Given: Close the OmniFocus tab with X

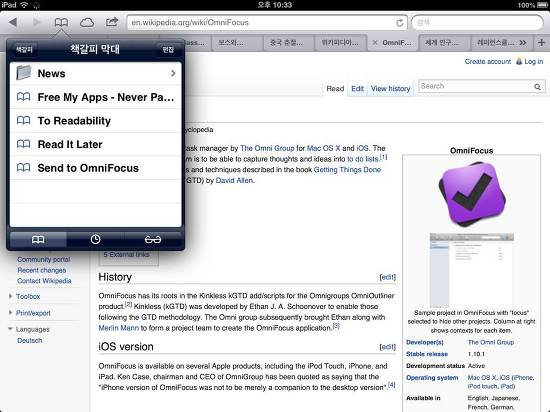Looking at the screenshot, I should (x=375, y=43).
